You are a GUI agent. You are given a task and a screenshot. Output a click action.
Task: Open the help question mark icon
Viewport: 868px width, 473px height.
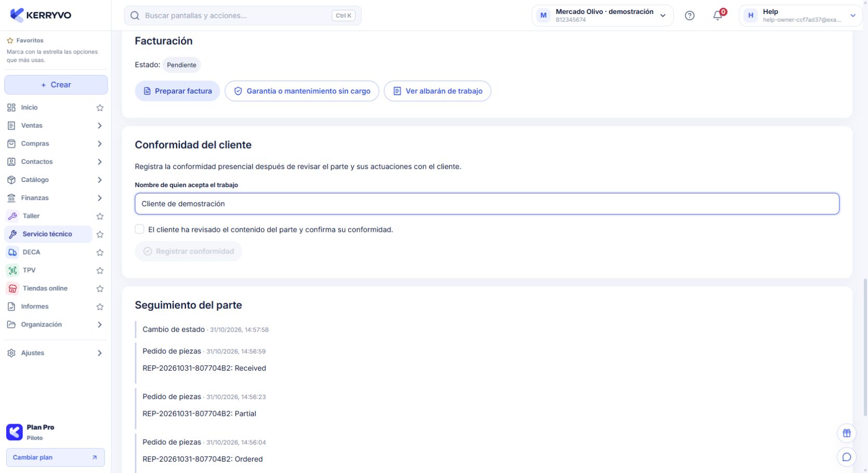(x=690, y=16)
